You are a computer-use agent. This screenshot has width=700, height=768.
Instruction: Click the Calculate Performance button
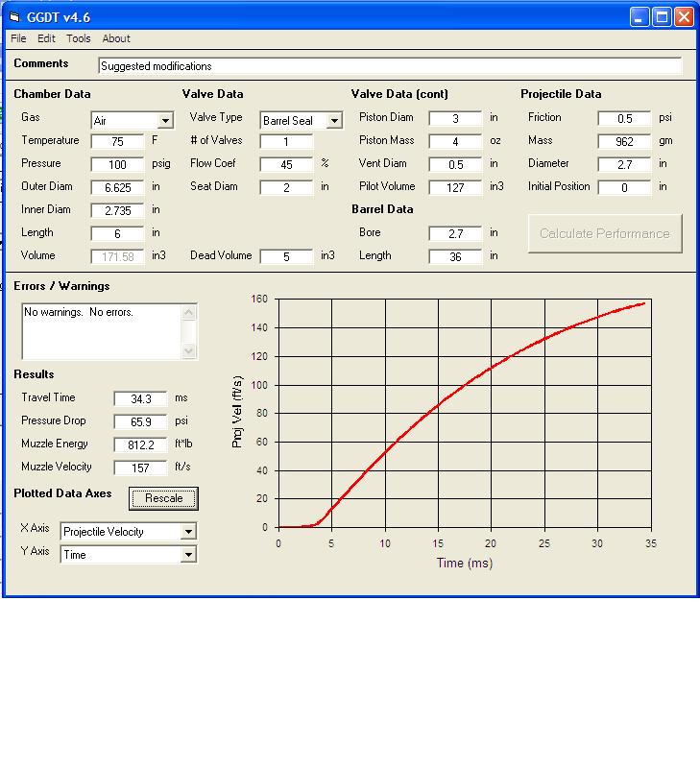click(x=604, y=233)
